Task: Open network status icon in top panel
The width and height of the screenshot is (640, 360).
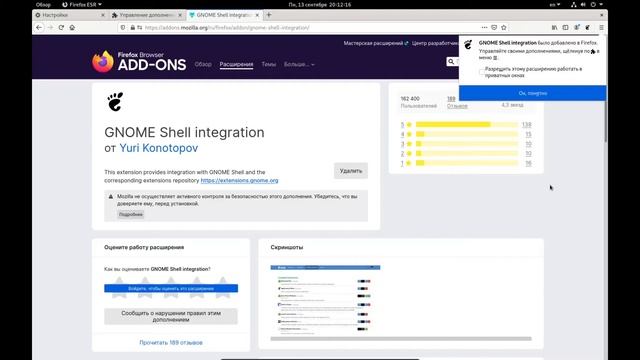Action: [x=573, y=4]
